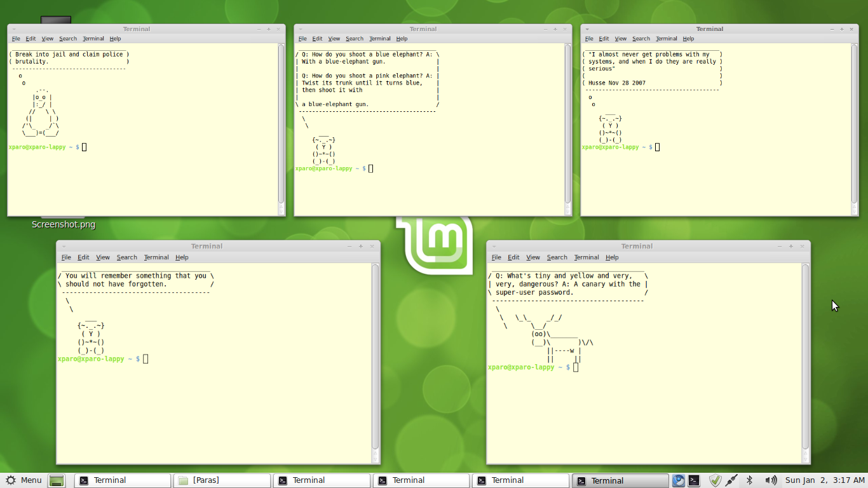Click the connector plug icon in the tray
This screenshot has width=868, height=488.
pos(731,480)
